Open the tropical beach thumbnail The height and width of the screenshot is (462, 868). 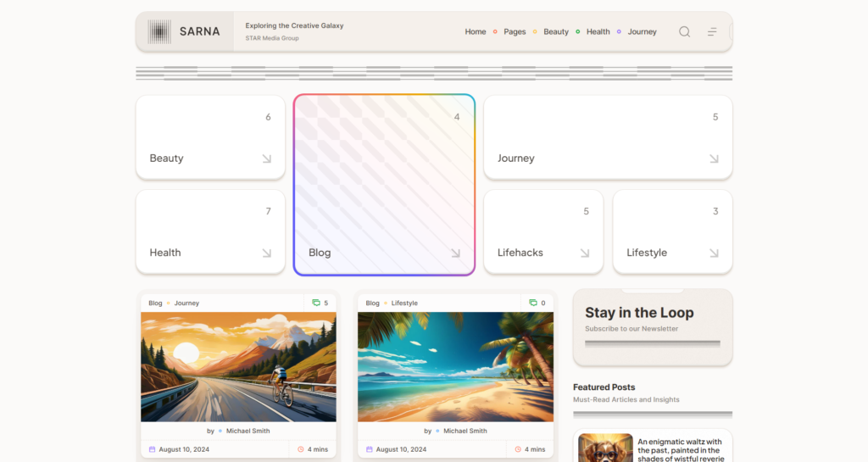(455, 367)
